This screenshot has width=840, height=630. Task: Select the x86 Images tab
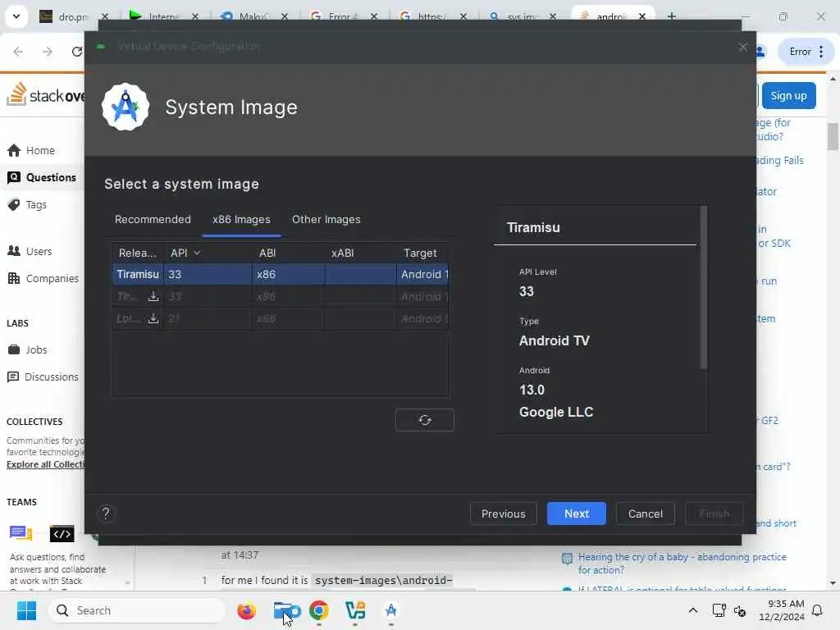242,220
